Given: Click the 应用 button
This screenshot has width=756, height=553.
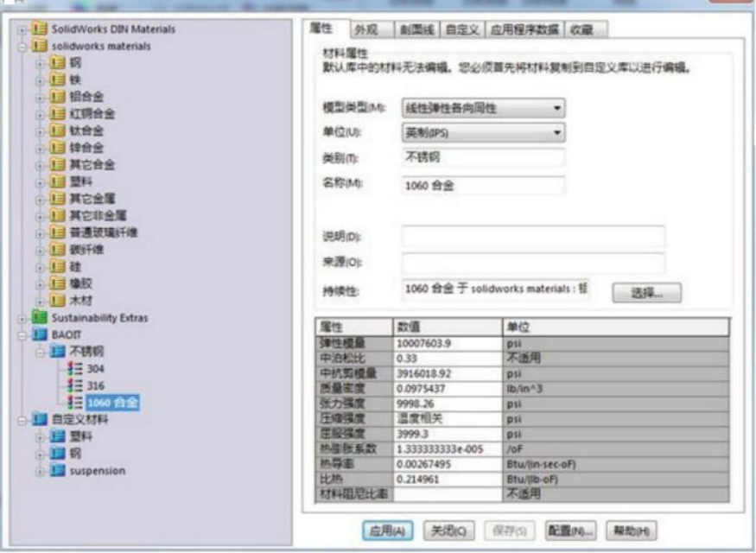Looking at the screenshot, I should pyautogui.click(x=389, y=530).
